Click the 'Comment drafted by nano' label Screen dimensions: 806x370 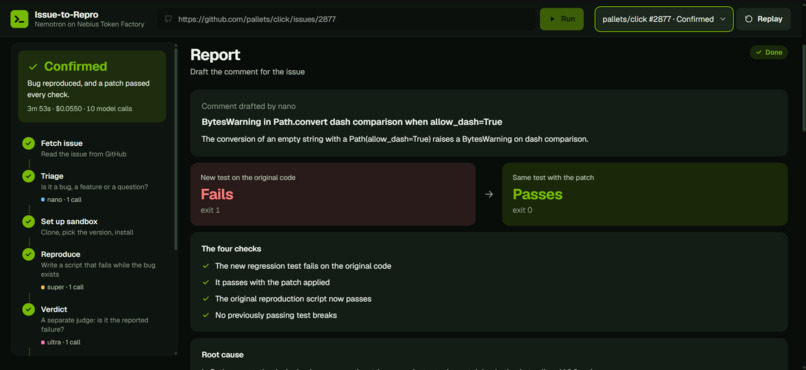[x=248, y=106]
